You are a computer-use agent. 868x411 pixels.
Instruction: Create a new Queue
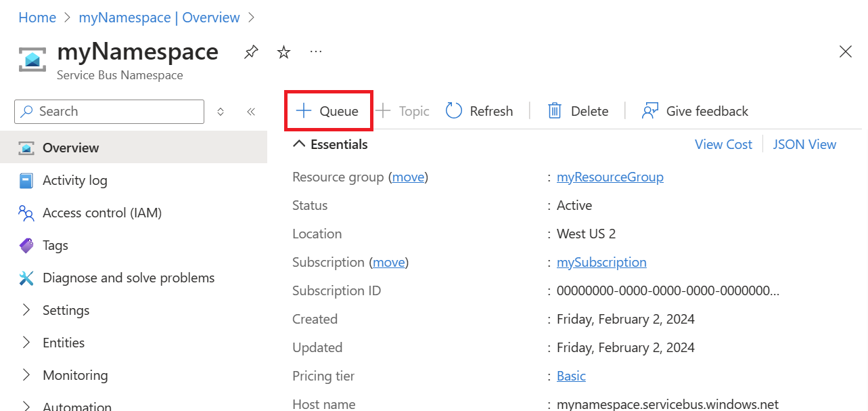[329, 110]
